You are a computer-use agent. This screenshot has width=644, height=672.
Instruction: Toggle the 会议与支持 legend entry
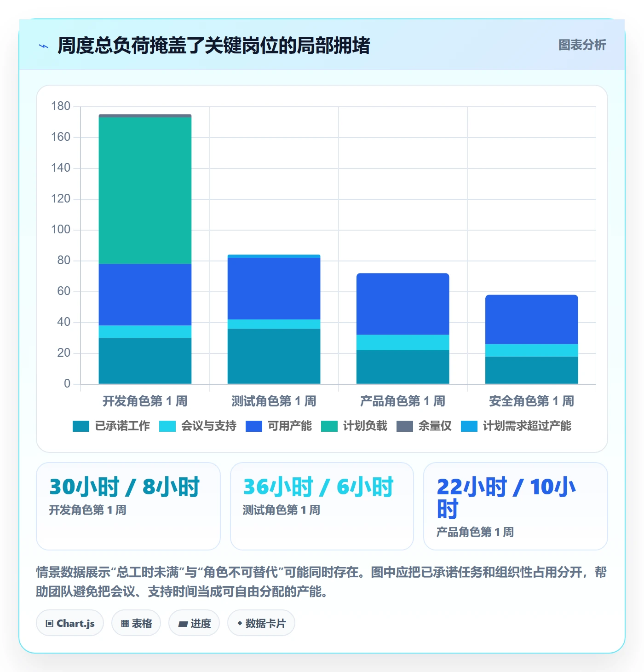(x=198, y=426)
